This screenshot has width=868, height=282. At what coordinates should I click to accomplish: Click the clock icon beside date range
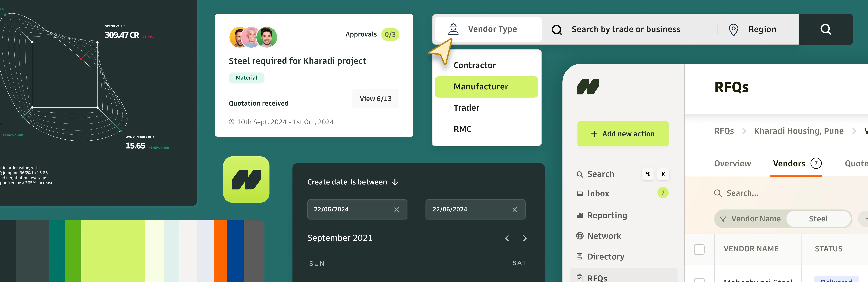pyautogui.click(x=232, y=122)
